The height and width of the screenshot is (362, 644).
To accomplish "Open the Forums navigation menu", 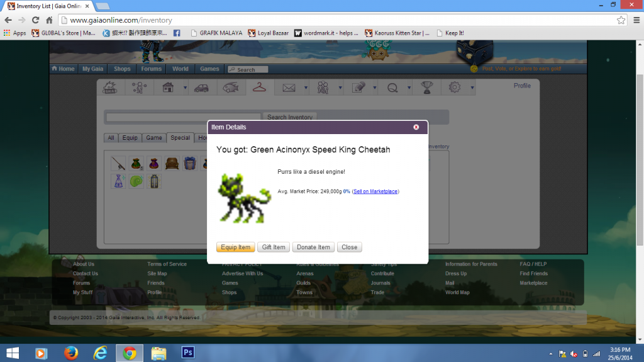I will (151, 69).
